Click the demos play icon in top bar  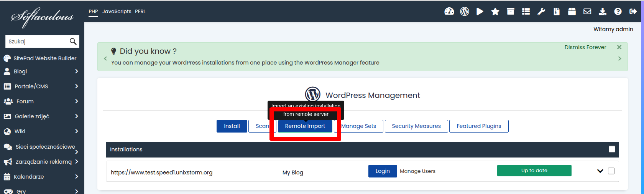480,12
